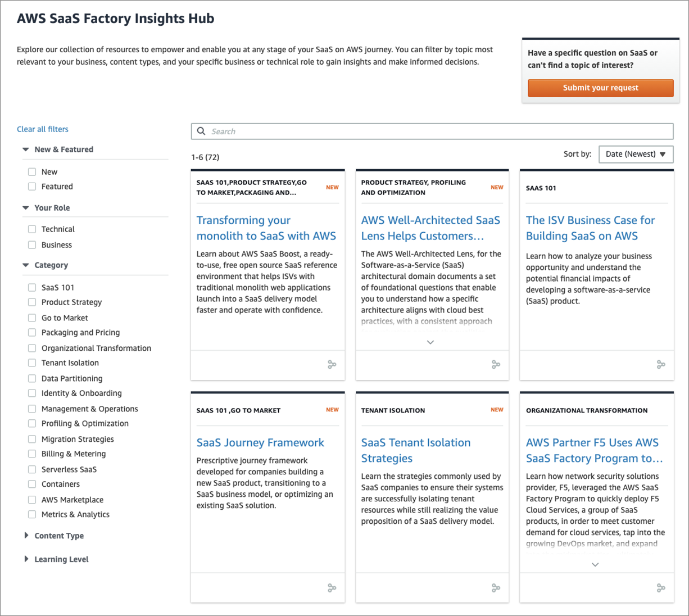Share the ISV Business Case card

click(x=661, y=365)
